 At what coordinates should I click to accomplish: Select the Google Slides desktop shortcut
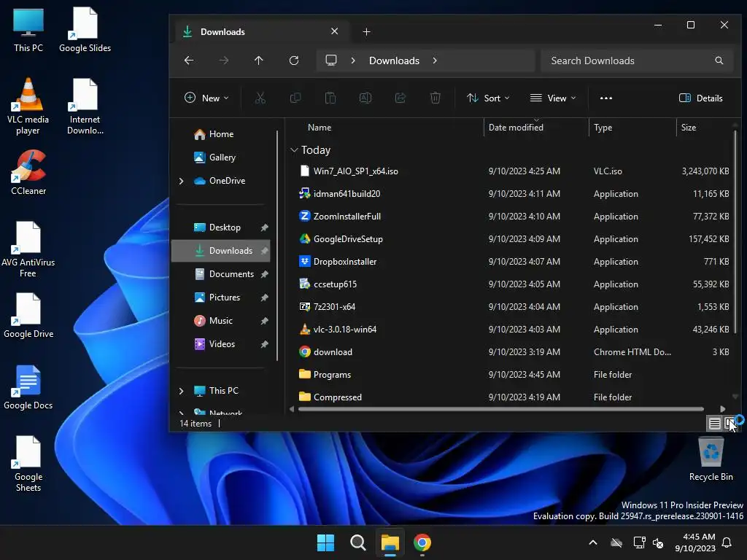point(85,29)
